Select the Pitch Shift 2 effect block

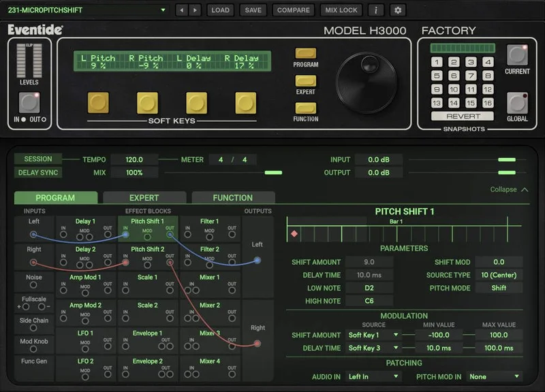[148, 257]
